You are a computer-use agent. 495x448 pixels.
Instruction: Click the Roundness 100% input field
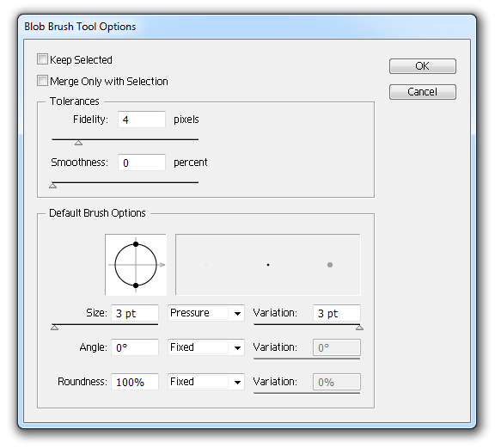(135, 382)
